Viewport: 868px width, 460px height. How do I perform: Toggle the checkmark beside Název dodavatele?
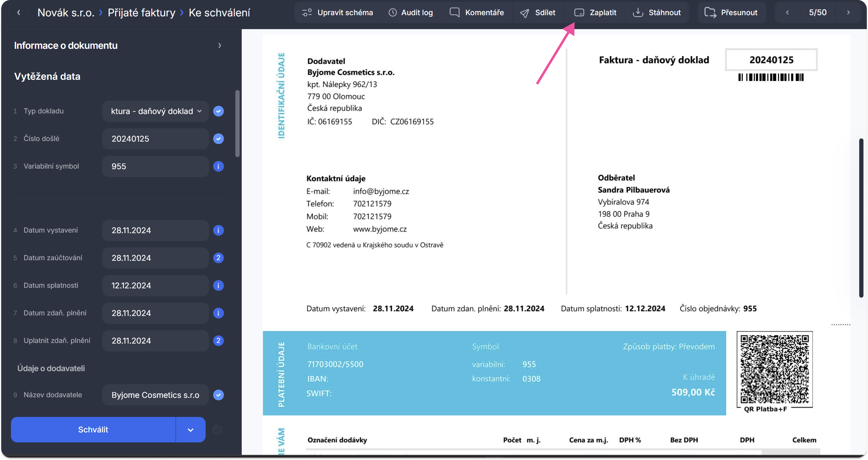[x=218, y=395]
